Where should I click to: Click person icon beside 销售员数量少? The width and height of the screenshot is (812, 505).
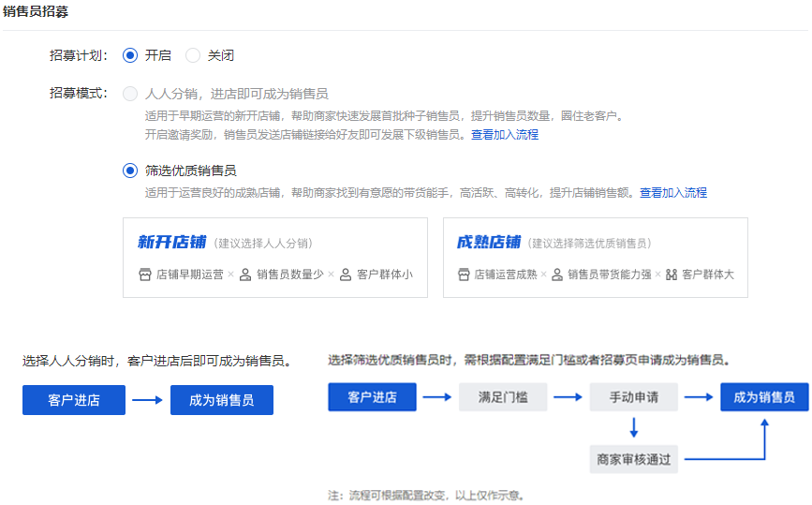(245, 275)
